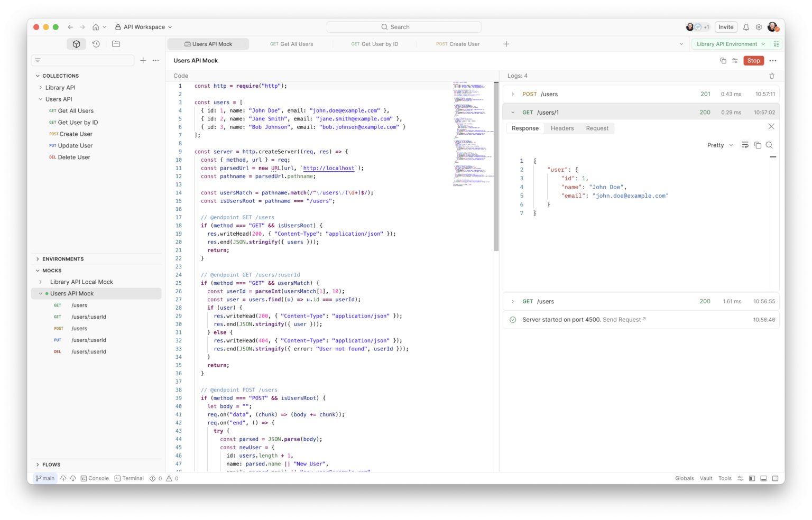Toggle the right sidebar layout icon

[775, 478]
